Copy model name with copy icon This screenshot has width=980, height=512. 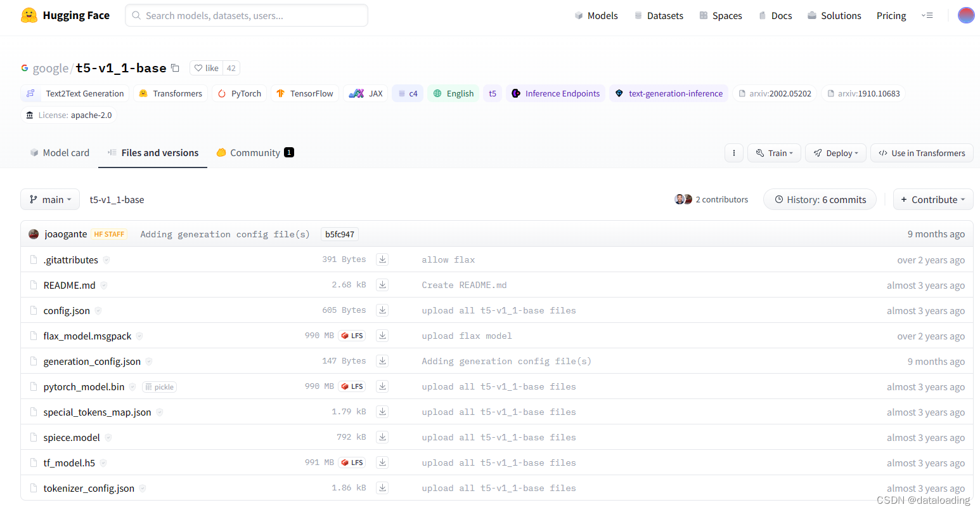tap(176, 68)
